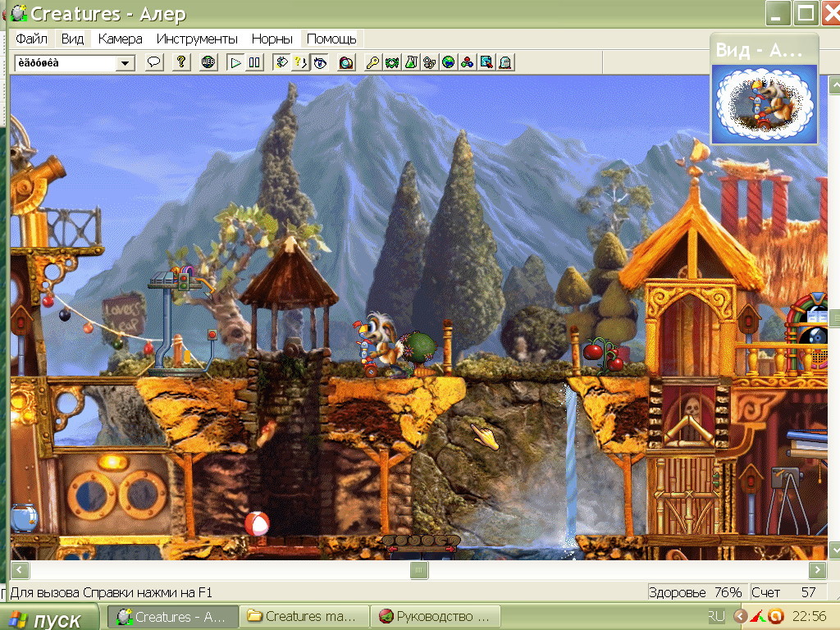Open the Норны menu
This screenshot has width=840, height=630.
click(x=272, y=39)
